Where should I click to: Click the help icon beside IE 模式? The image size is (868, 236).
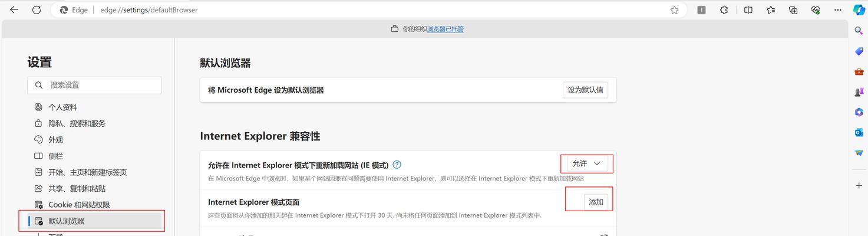(x=397, y=165)
